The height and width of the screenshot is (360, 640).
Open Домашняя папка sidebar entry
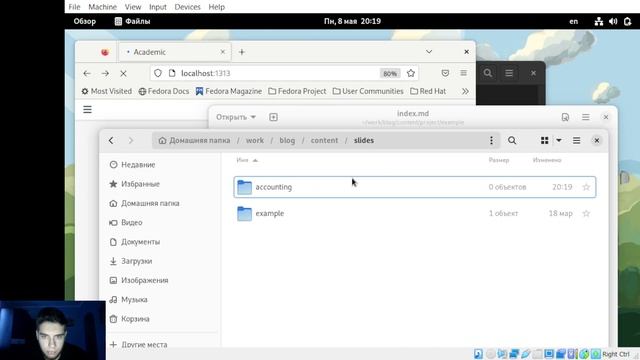pyautogui.click(x=144, y=203)
